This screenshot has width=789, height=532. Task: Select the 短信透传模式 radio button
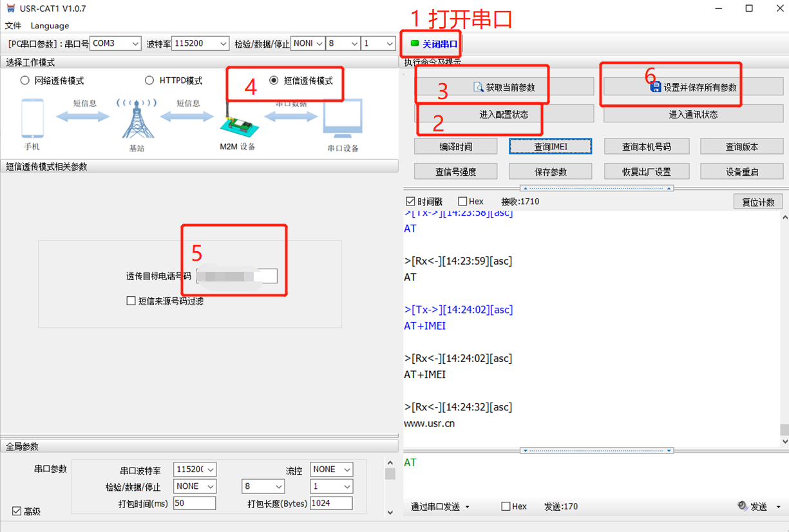tap(274, 81)
